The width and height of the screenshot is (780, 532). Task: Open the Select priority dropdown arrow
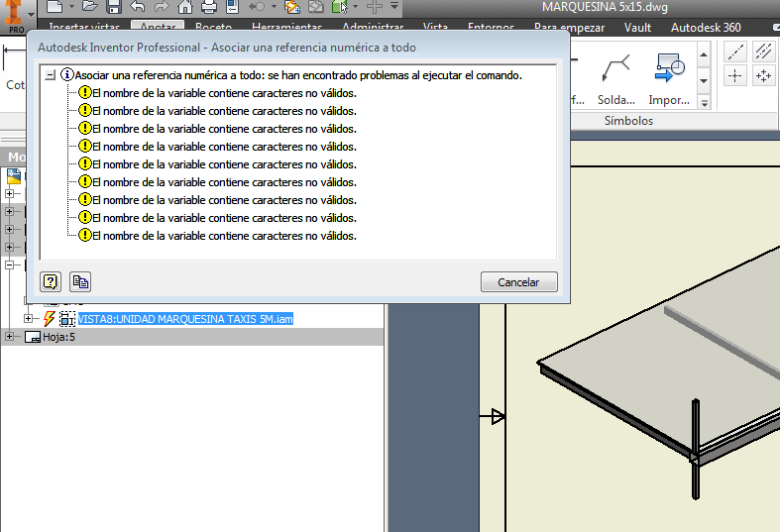tap(355, 7)
